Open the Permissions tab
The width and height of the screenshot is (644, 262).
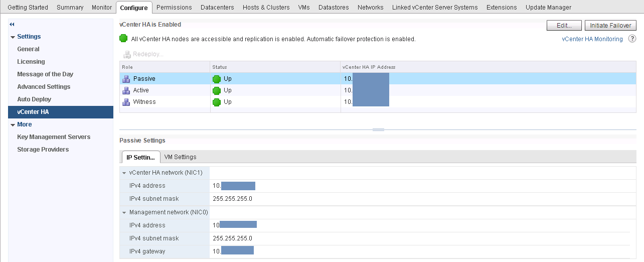click(x=174, y=7)
